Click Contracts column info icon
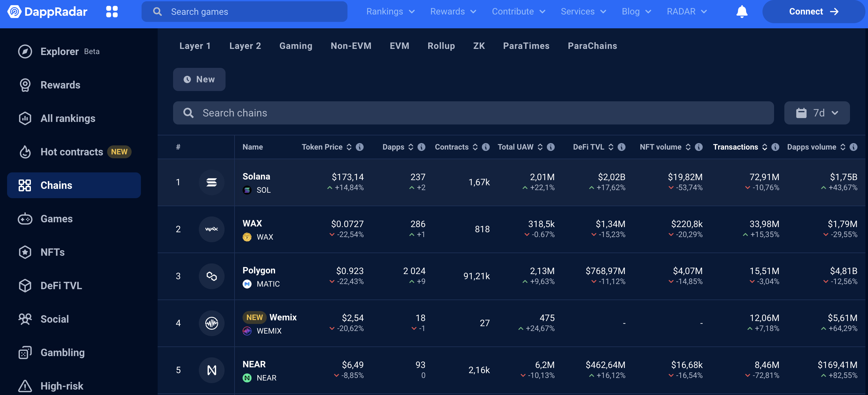Screen dimensions: 868x395 (x=485, y=147)
